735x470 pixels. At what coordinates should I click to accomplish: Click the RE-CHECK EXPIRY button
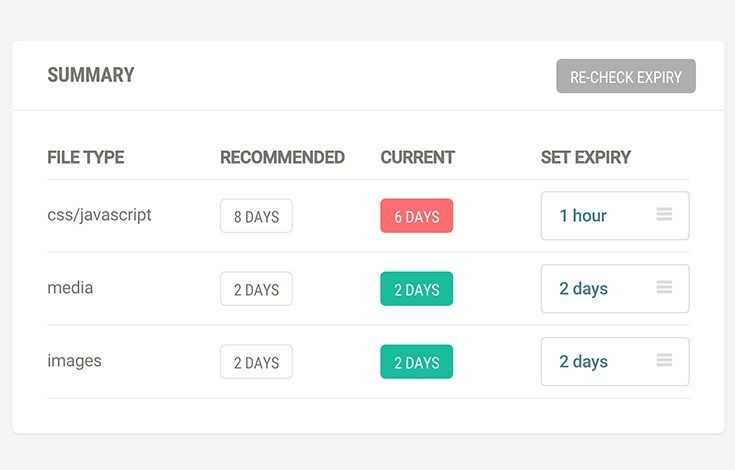626,76
